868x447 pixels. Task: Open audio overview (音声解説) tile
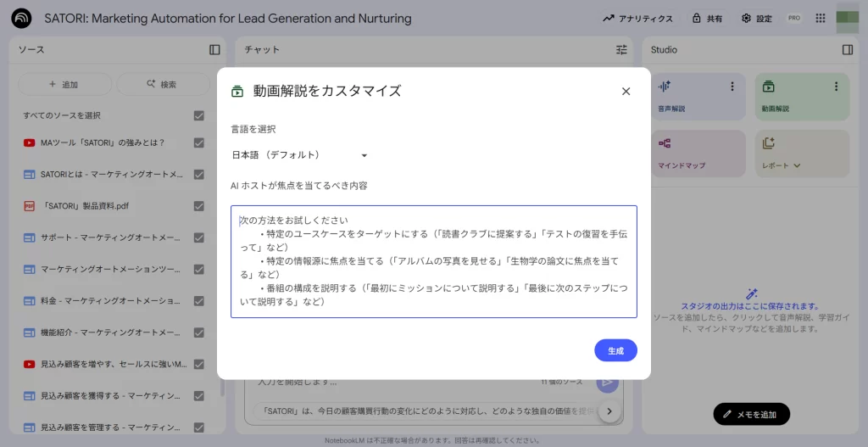(698, 97)
